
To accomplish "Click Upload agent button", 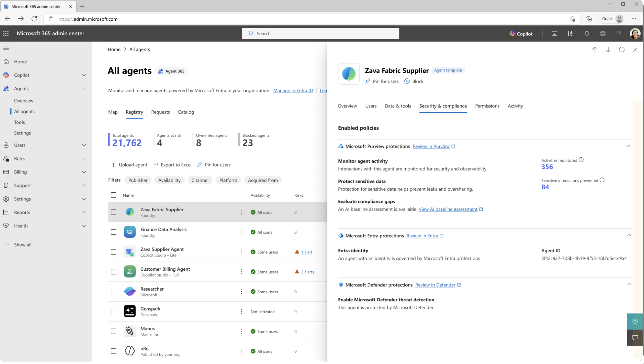I will click(x=129, y=165).
